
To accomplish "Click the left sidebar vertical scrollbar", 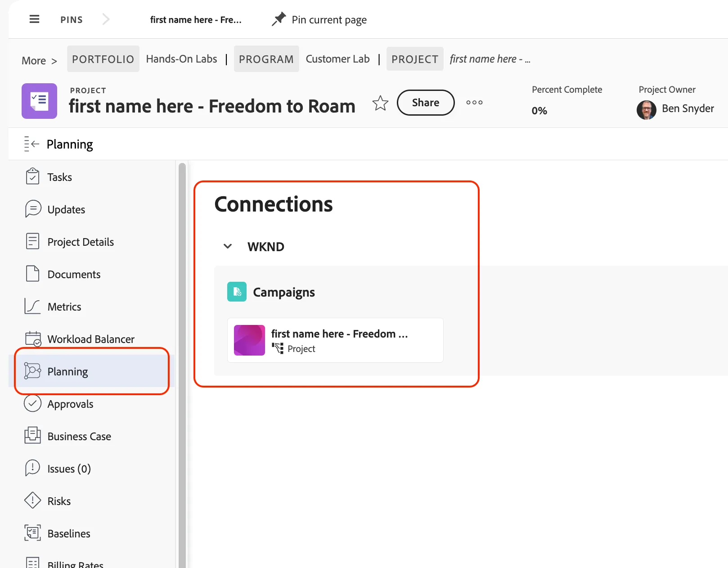I will click(182, 365).
